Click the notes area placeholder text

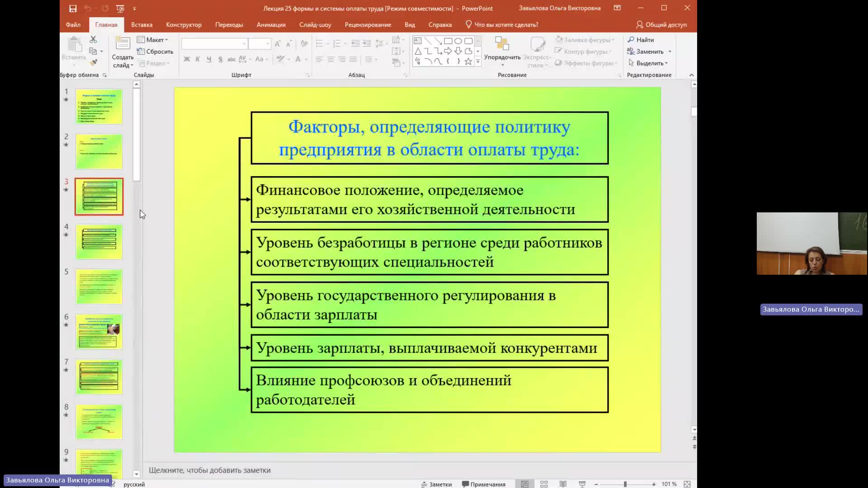[210, 470]
